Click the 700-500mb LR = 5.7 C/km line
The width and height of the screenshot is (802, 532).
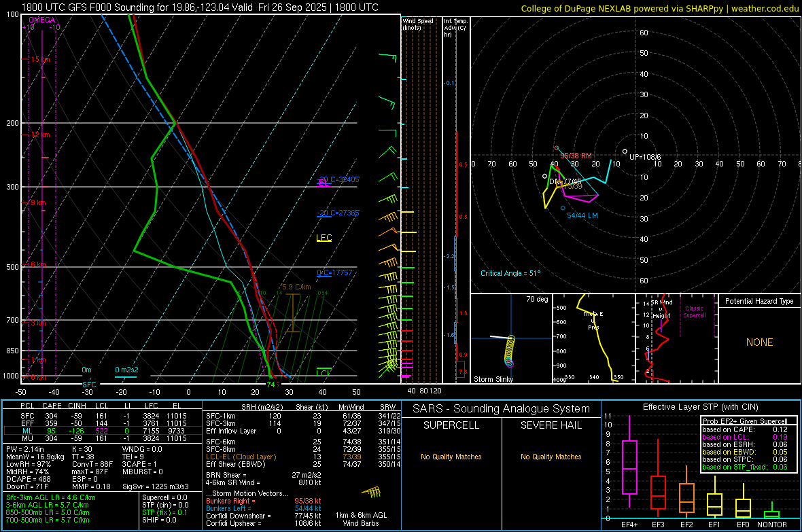[48, 520]
